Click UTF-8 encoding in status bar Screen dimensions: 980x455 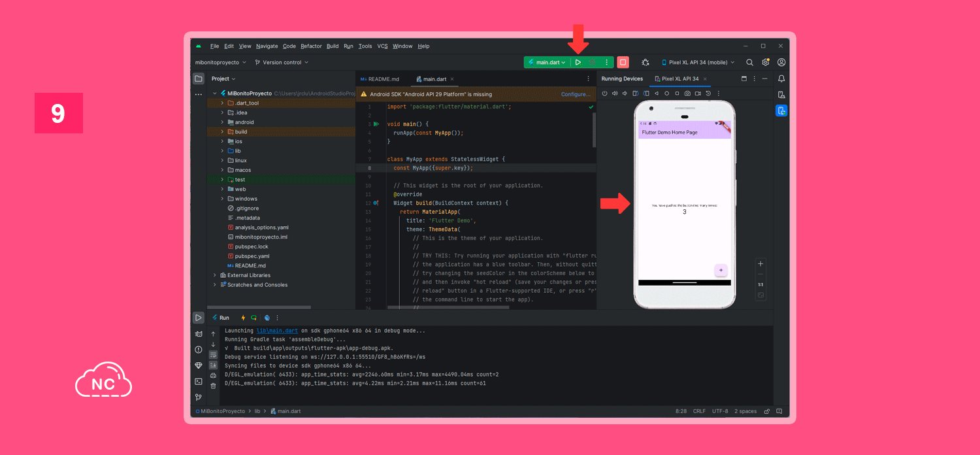pyautogui.click(x=720, y=411)
